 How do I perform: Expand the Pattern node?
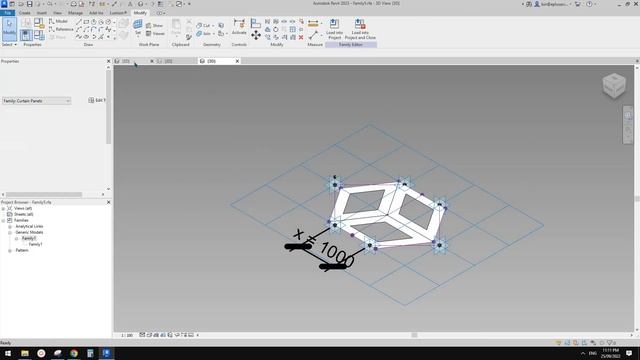pos(10,251)
